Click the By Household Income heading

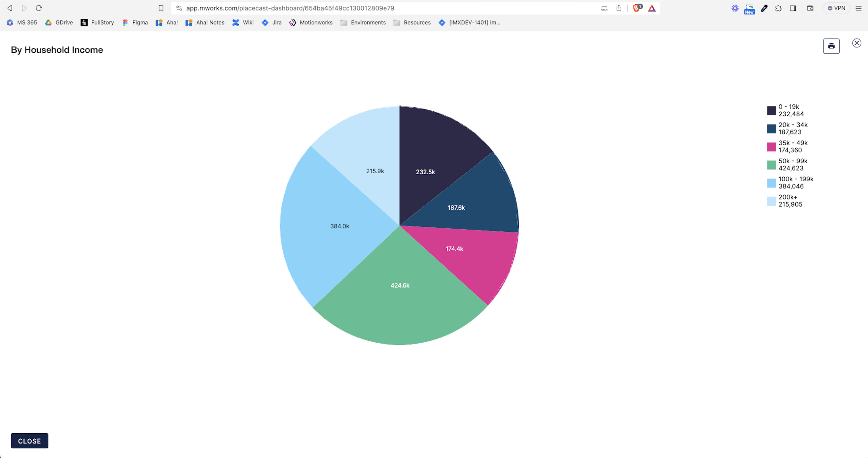tap(57, 50)
